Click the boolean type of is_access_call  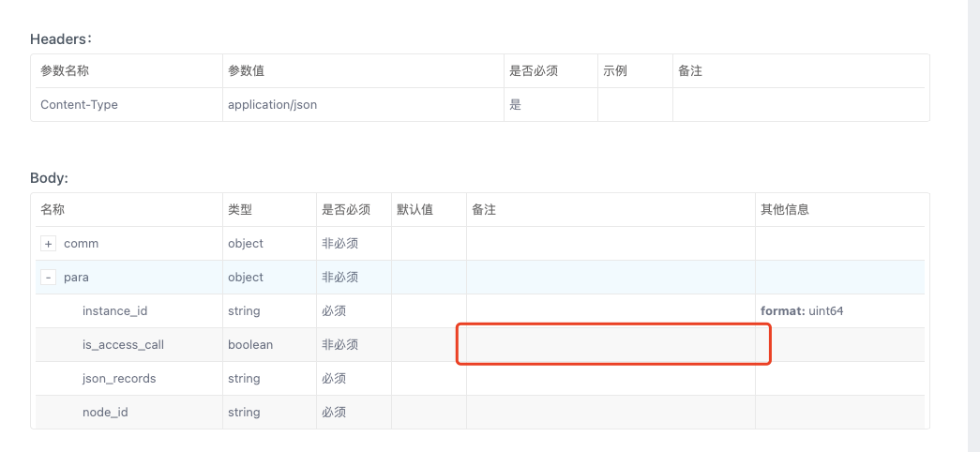pos(250,344)
